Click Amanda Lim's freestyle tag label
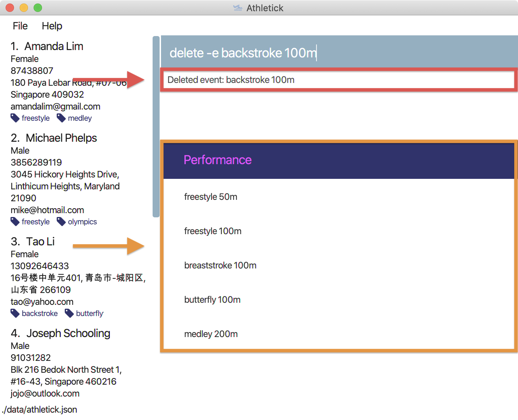Screen dimensions: 518x420 click(x=36, y=118)
